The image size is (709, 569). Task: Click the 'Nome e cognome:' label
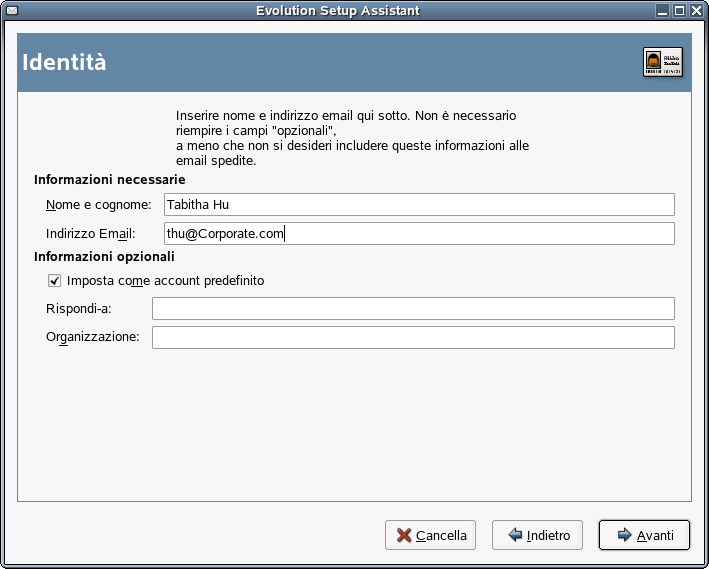tap(99, 205)
